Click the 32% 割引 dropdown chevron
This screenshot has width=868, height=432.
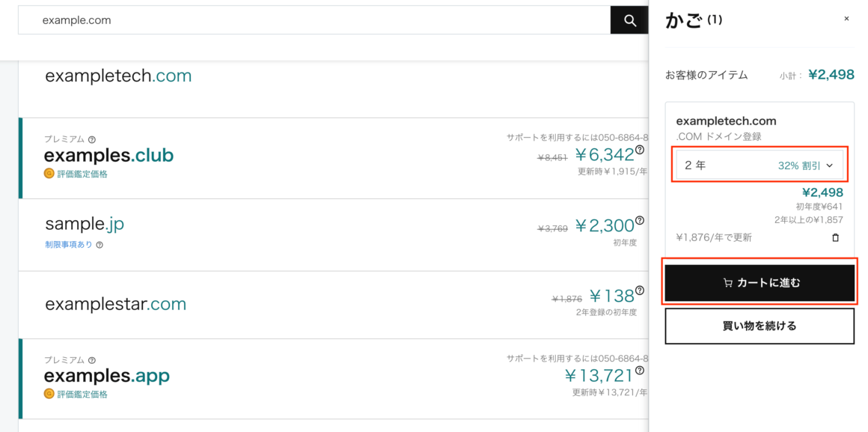coord(829,165)
